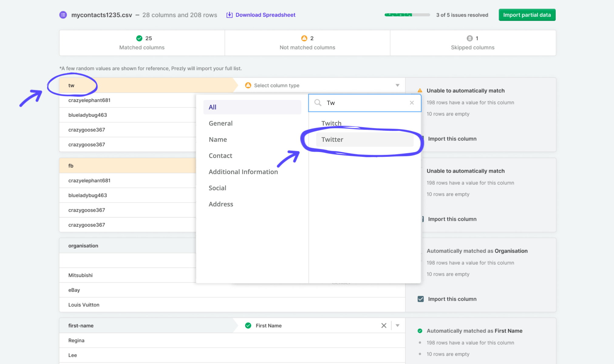The image size is (614, 364).
Task: Click blueladybug463 under fb column
Action: 87,195
